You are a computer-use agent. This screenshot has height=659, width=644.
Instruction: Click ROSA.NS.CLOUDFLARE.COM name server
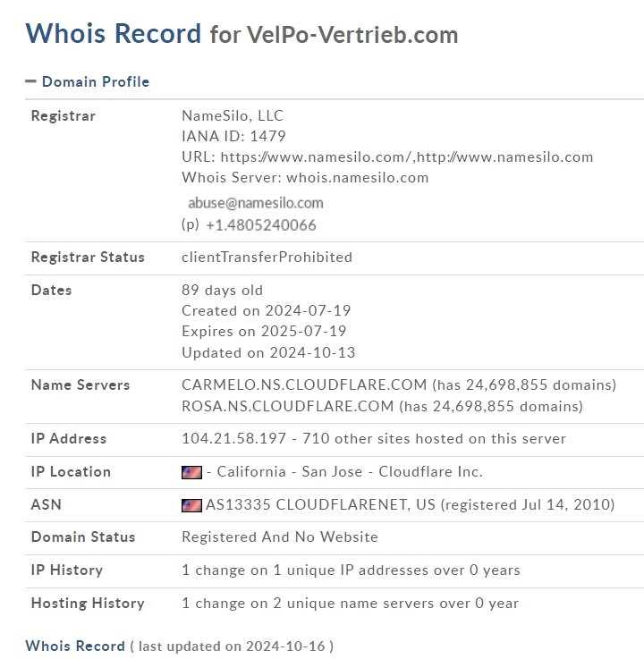pyautogui.click(x=287, y=407)
